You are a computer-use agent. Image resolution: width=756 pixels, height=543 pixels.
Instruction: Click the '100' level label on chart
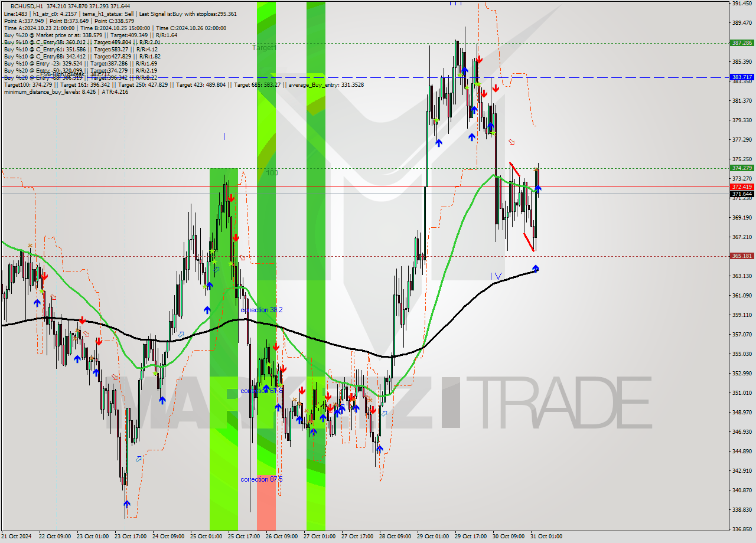click(272, 173)
